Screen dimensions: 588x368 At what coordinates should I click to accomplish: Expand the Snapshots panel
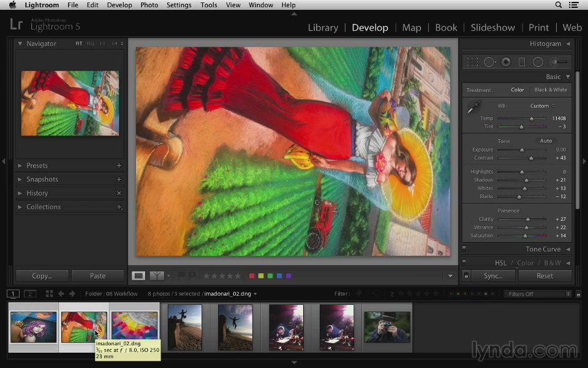pyautogui.click(x=20, y=180)
